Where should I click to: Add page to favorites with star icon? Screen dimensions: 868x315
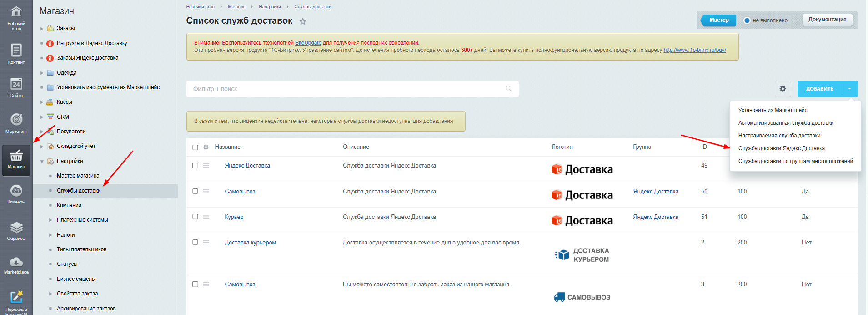click(x=303, y=21)
